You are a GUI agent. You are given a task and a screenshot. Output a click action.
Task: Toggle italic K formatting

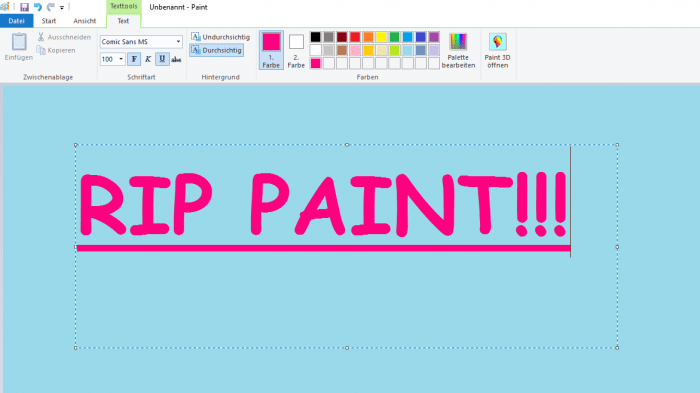coord(148,59)
